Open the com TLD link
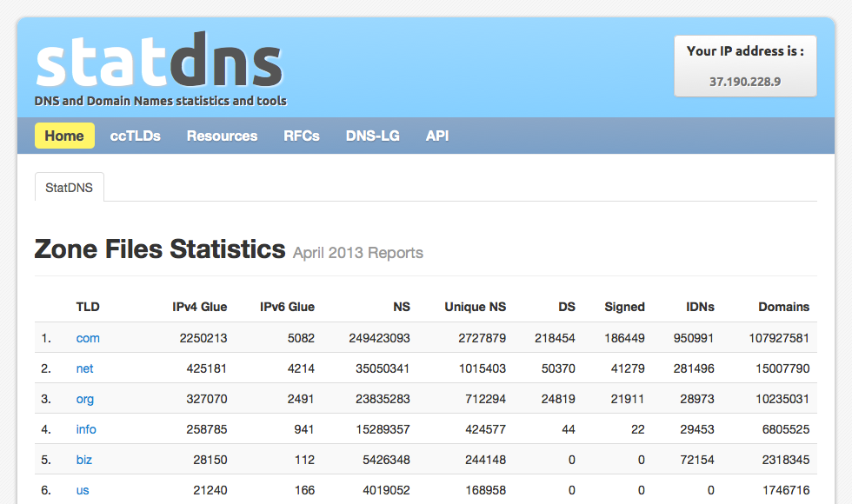Image resolution: width=852 pixels, height=504 pixels. pyautogui.click(x=88, y=338)
